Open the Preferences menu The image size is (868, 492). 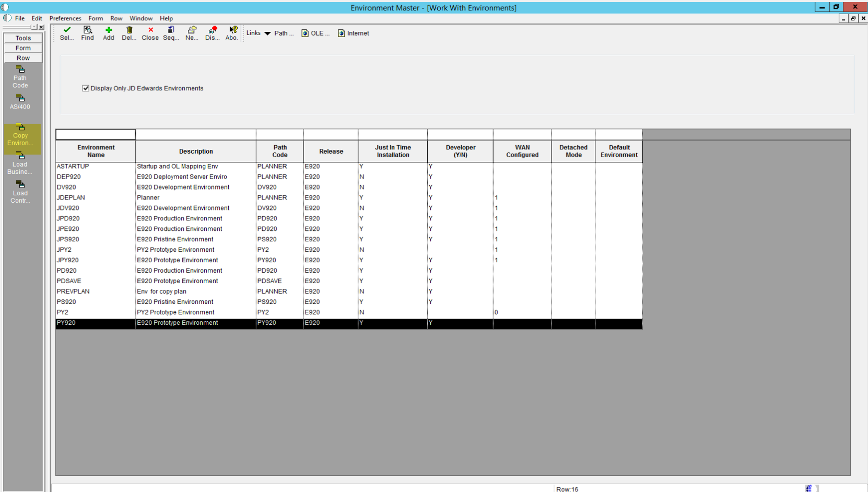[x=65, y=18]
